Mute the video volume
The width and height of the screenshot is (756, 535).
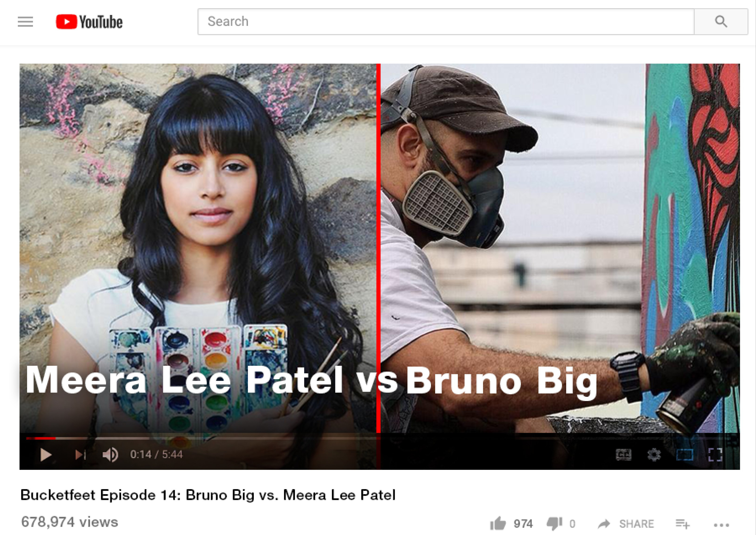click(110, 455)
